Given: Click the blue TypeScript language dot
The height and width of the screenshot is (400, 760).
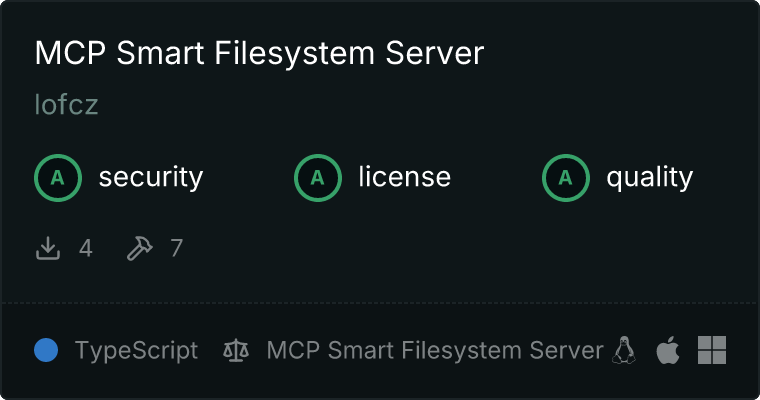Looking at the screenshot, I should point(46,350).
